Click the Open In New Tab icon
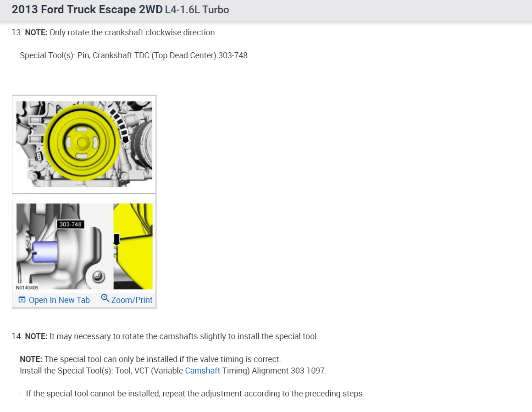The height and width of the screenshot is (412, 532). point(22,300)
